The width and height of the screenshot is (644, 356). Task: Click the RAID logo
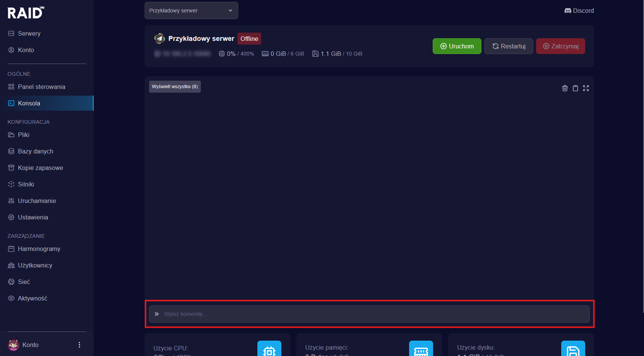click(x=26, y=13)
